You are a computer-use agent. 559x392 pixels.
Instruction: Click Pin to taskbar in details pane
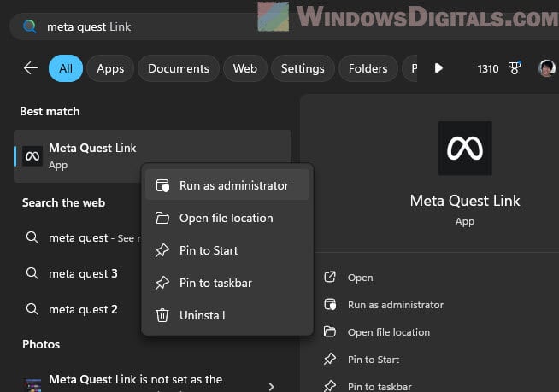click(x=380, y=386)
